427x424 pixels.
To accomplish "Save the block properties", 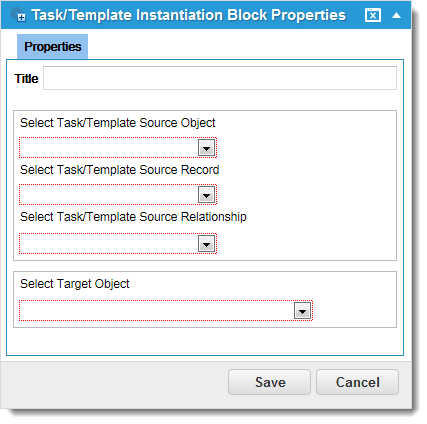I will [269, 382].
